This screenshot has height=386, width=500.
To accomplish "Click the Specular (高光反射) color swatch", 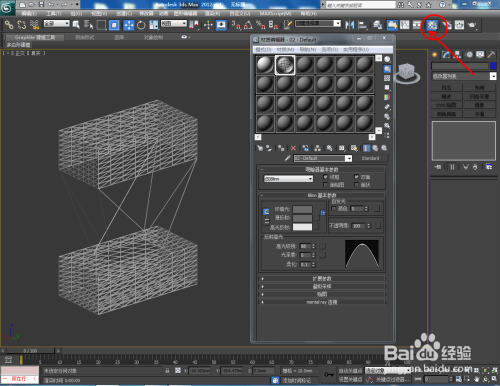I will pos(302,227).
